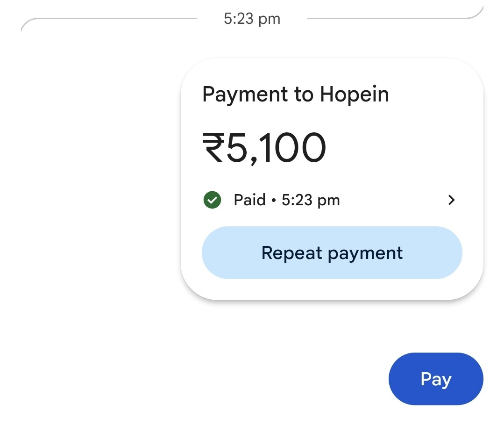Click the word Repeat on light-blue button
504x426 pixels.
291,253
